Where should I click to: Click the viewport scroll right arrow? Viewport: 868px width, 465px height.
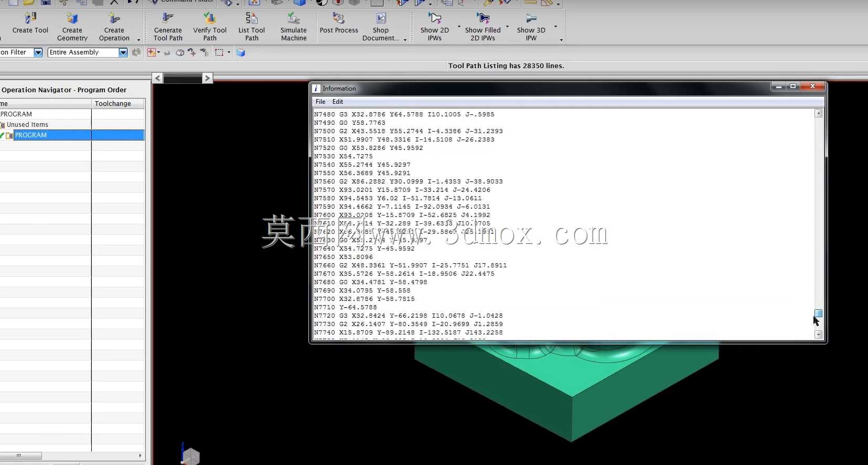(x=208, y=78)
